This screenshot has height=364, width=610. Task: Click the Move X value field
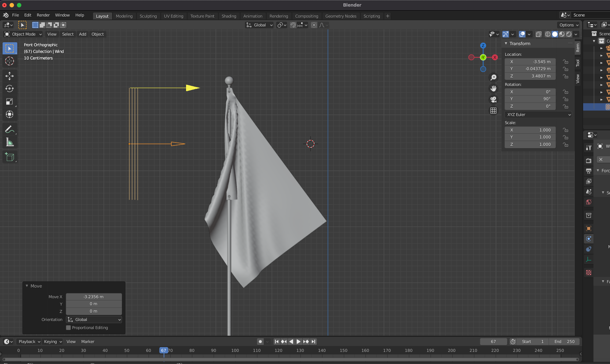94,297
